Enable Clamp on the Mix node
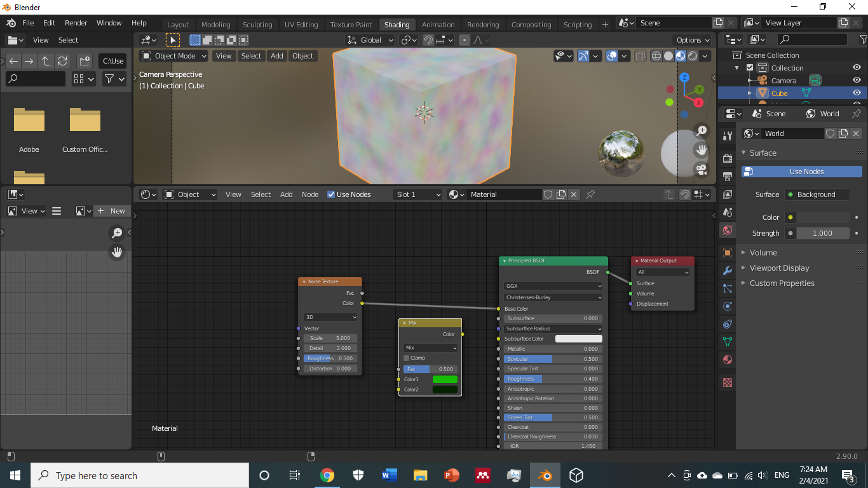Viewport: 868px width, 488px height. tap(407, 358)
